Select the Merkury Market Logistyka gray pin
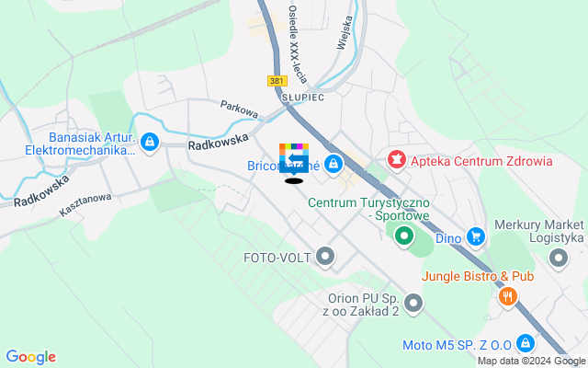The height and width of the screenshot is (368, 588). coord(559,259)
